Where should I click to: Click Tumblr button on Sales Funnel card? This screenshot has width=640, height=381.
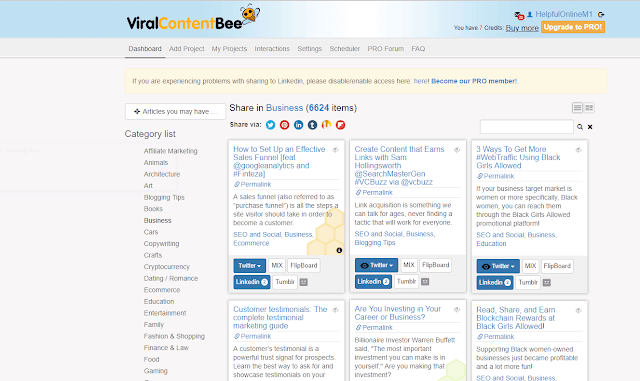[285, 282]
